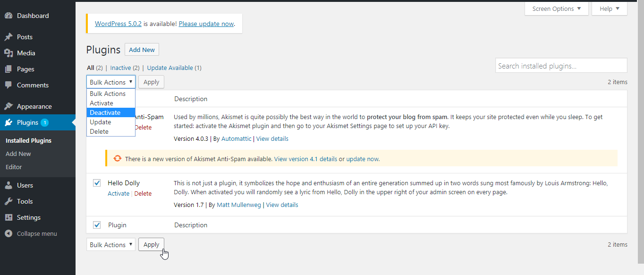This screenshot has width=644, height=275.
Task: Click the Please update now link
Action: pyautogui.click(x=206, y=24)
